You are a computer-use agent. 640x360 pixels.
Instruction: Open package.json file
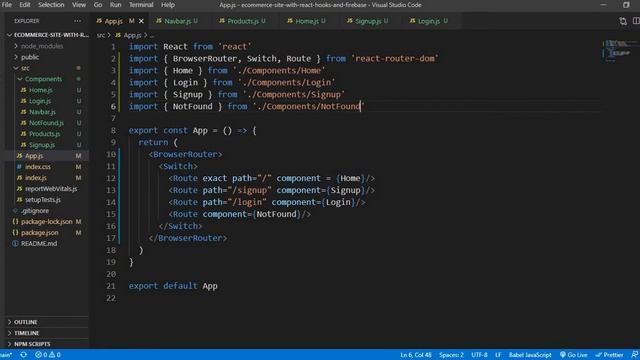[39, 233]
